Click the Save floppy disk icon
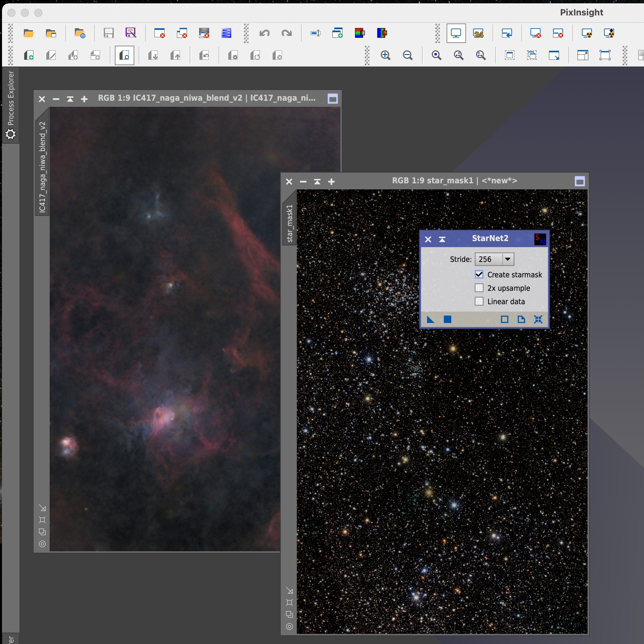 (x=108, y=33)
